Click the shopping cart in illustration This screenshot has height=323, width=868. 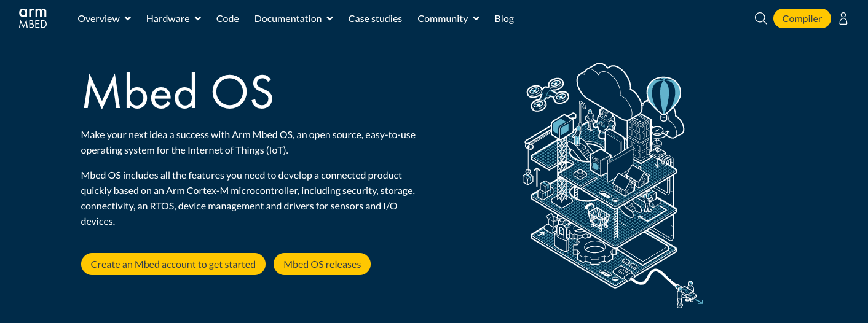coord(597,216)
